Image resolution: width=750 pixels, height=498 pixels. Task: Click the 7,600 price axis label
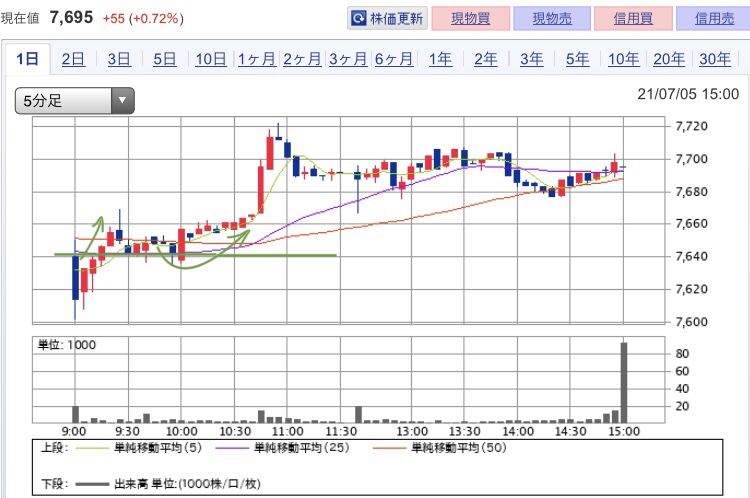pos(691,321)
